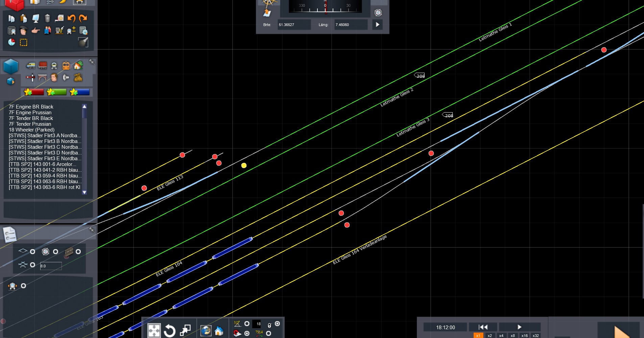Click the fuel pump icon

59,31
